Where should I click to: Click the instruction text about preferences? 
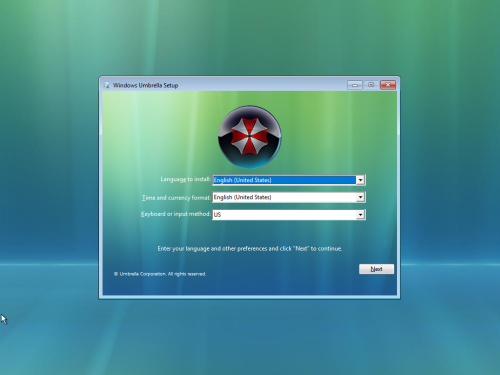click(x=250, y=249)
